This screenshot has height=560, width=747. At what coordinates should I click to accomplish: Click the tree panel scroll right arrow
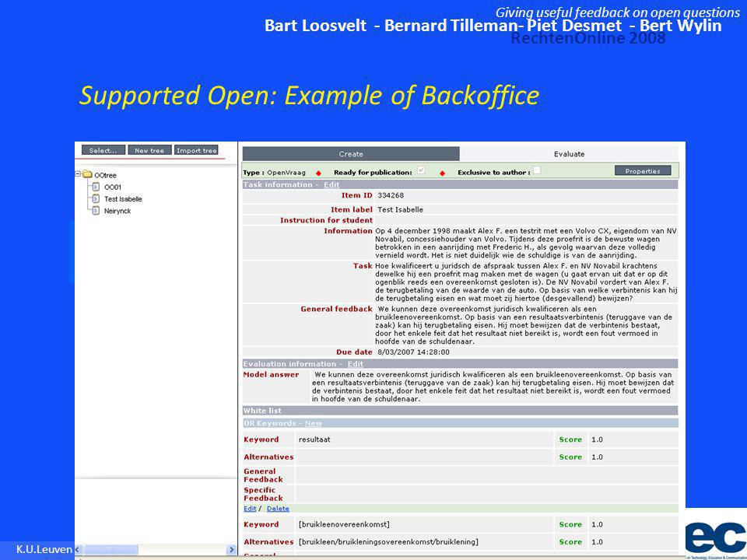point(232,550)
